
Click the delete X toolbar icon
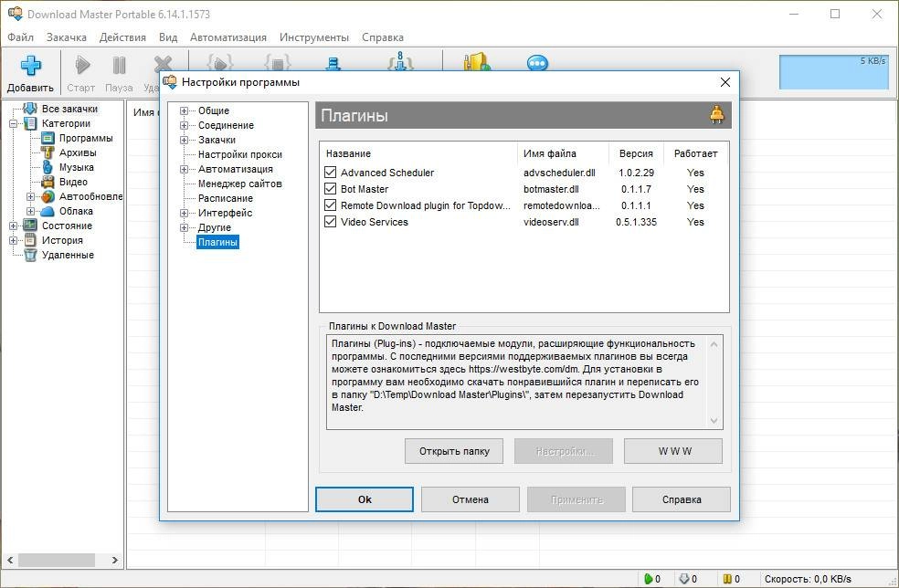tap(164, 65)
